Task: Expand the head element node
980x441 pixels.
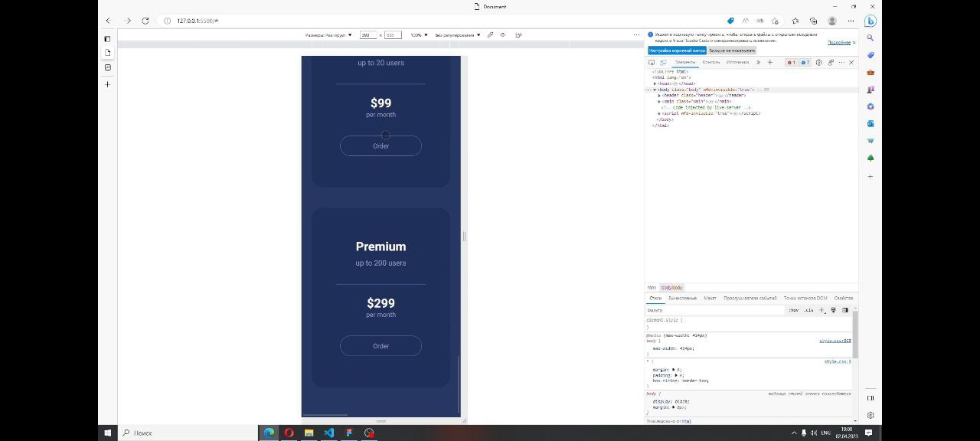Action: (x=655, y=83)
